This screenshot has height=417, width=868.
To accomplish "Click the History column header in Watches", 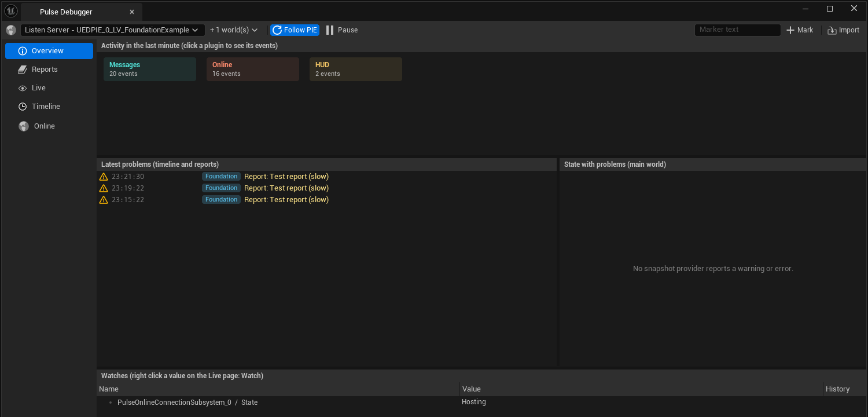I will pos(845,389).
